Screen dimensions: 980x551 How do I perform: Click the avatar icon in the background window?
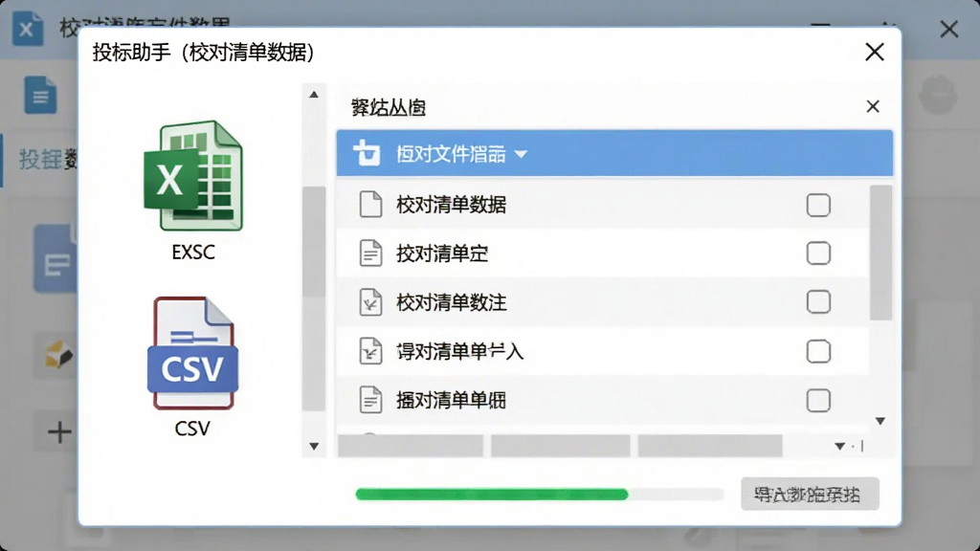tap(938, 96)
